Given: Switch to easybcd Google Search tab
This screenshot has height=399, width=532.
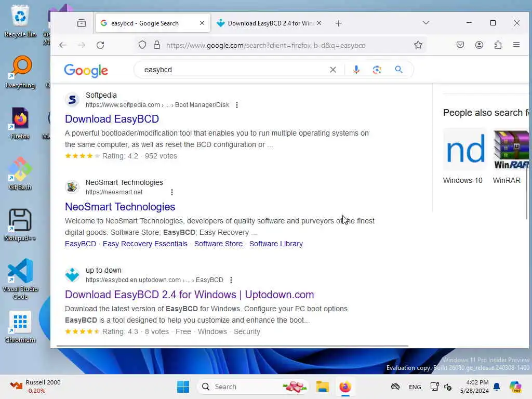Looking at the screenshot, I should coord(153,23).
